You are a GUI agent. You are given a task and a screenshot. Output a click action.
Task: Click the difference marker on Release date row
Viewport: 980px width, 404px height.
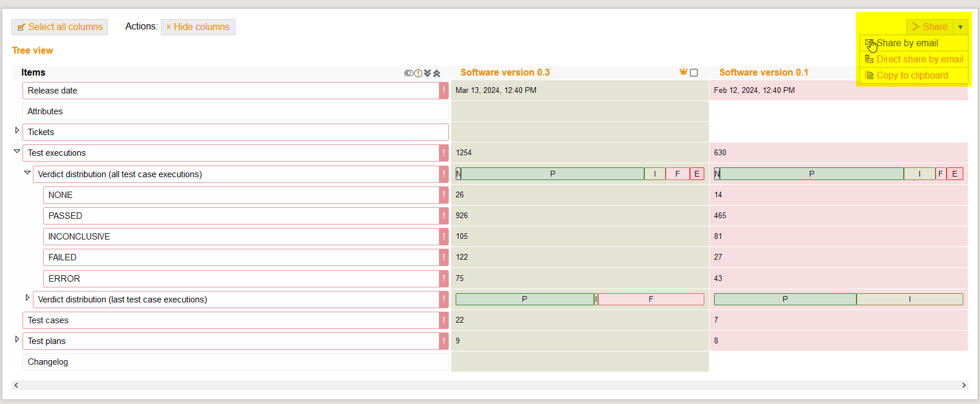pos(444,91)
